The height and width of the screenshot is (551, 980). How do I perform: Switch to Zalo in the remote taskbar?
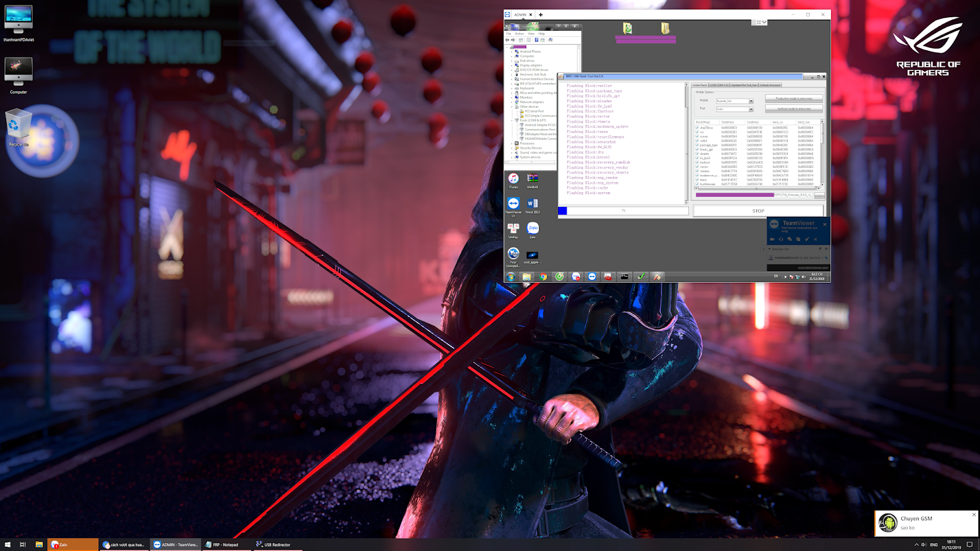click(576, 277)
